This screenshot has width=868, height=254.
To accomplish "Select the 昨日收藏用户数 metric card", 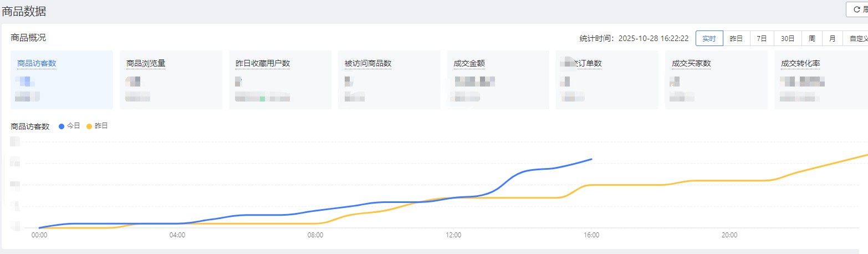I will [x=280, y=80].
